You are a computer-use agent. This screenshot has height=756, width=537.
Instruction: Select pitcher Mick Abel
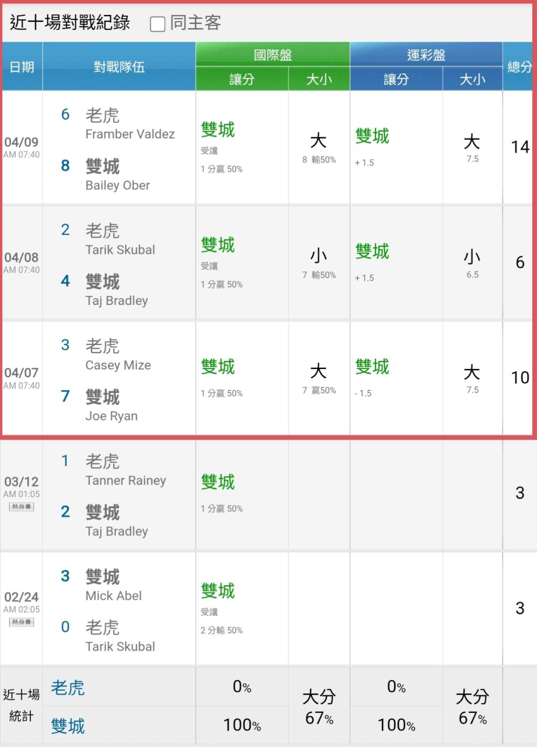point(113,596)
